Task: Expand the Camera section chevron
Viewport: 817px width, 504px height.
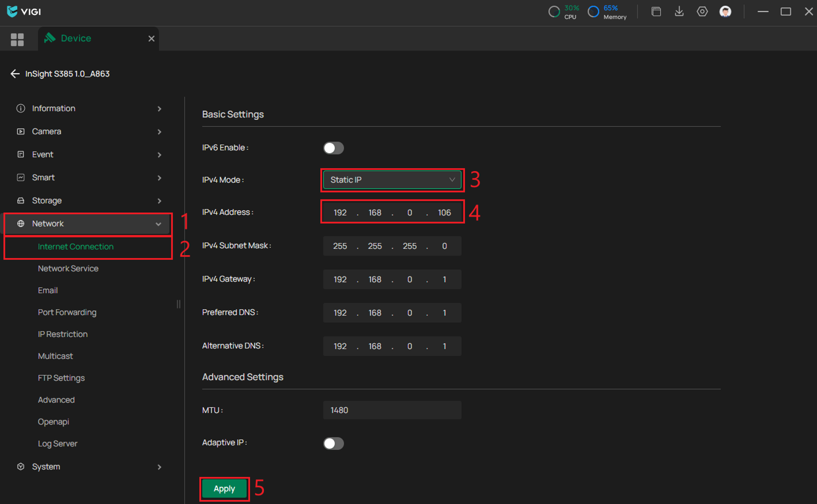Action: [x=159, y=132]
